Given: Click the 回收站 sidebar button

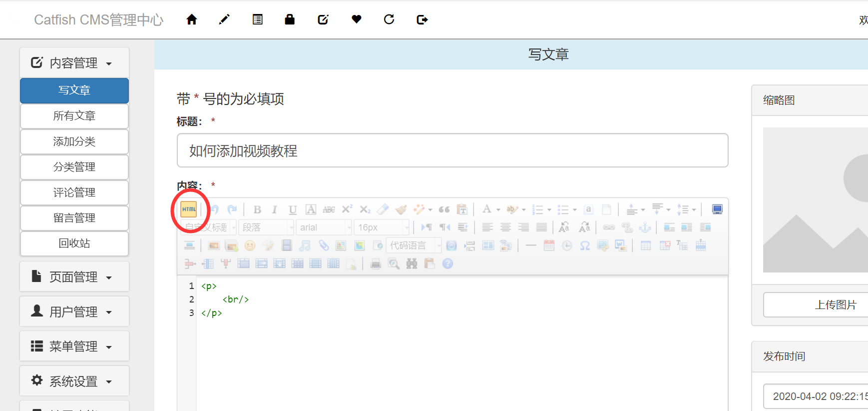Looking at the screenshot, I should (x=74, y=243).
